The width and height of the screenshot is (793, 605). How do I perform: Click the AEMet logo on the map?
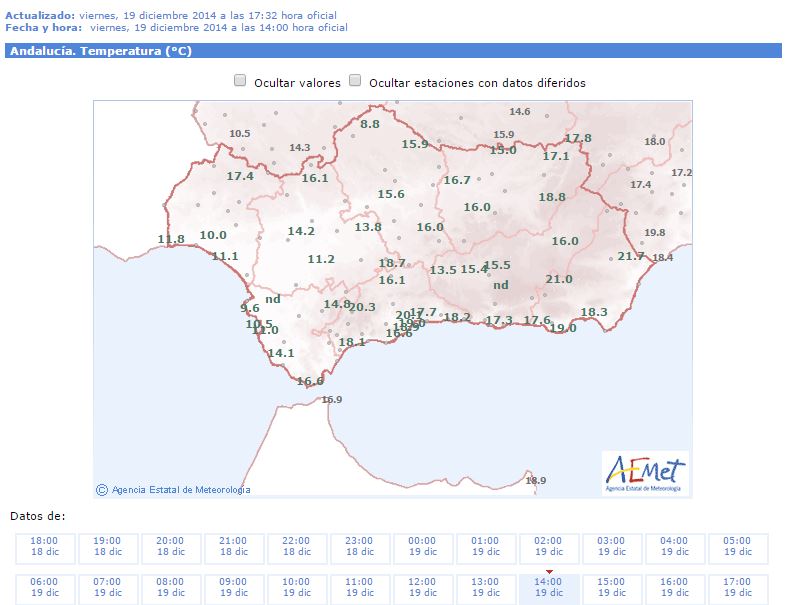645,472
